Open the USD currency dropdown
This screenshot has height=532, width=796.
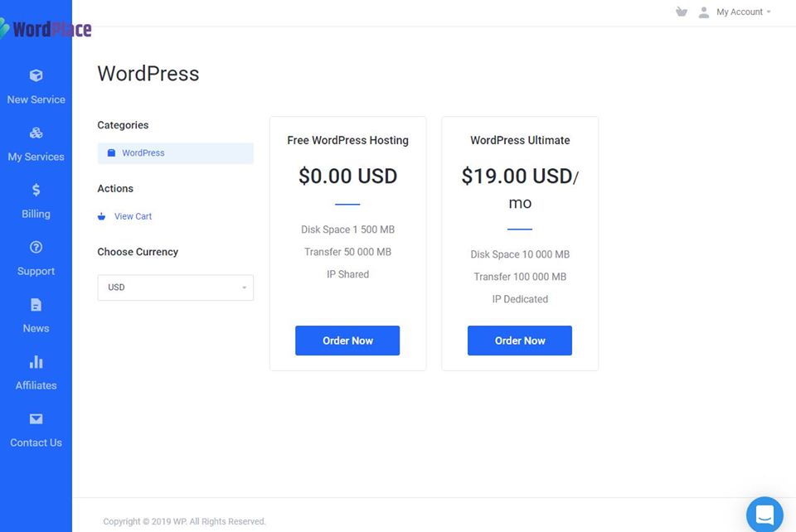[176, 288]
